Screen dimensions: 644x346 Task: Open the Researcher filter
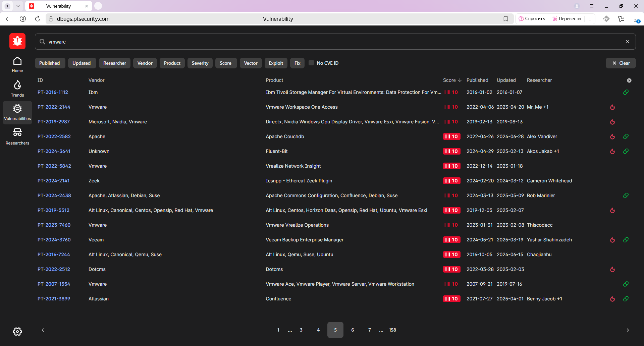click(x=115, y=63)
